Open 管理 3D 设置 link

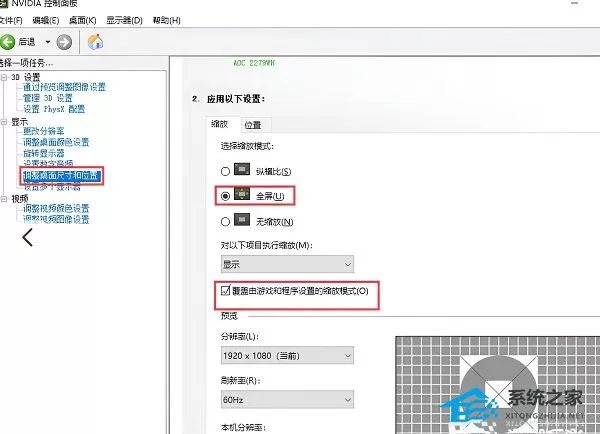[48, 98]
